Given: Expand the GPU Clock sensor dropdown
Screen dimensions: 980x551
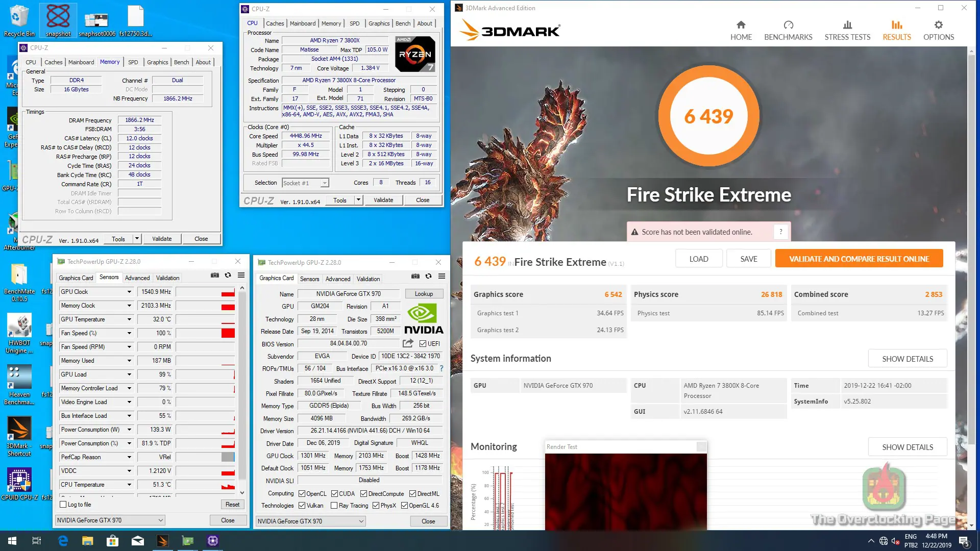Looking at the screenshot, I should tap(129, 292).
